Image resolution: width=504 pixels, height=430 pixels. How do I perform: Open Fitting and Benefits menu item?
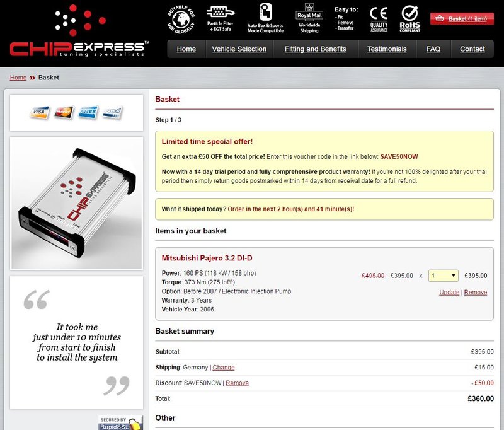316,49
